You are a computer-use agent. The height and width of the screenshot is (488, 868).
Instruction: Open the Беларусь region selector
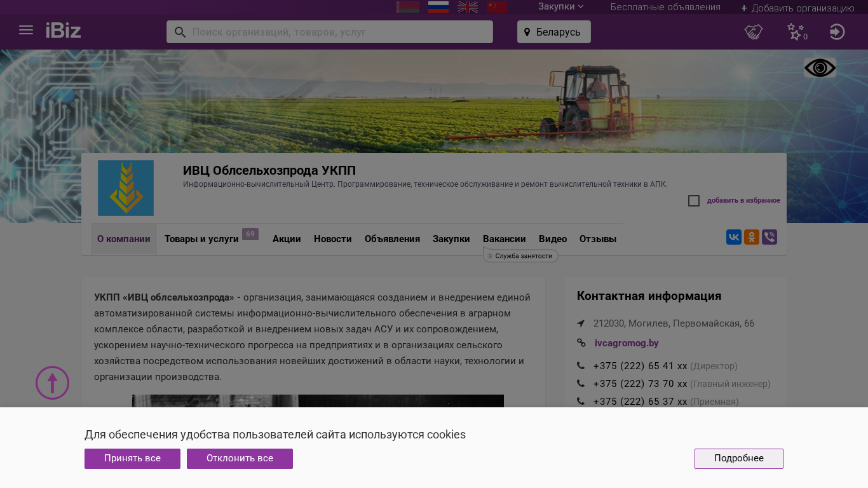click(554, 32)
